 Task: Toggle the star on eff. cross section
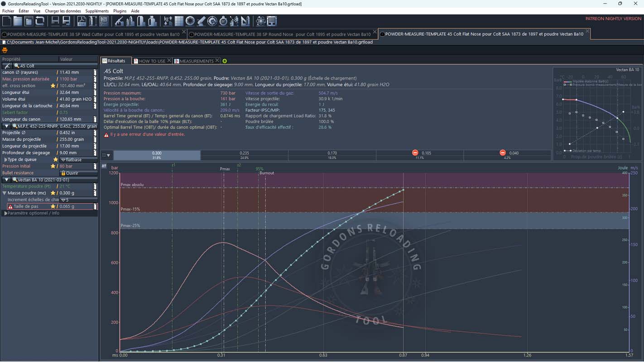tap(53, 86)
